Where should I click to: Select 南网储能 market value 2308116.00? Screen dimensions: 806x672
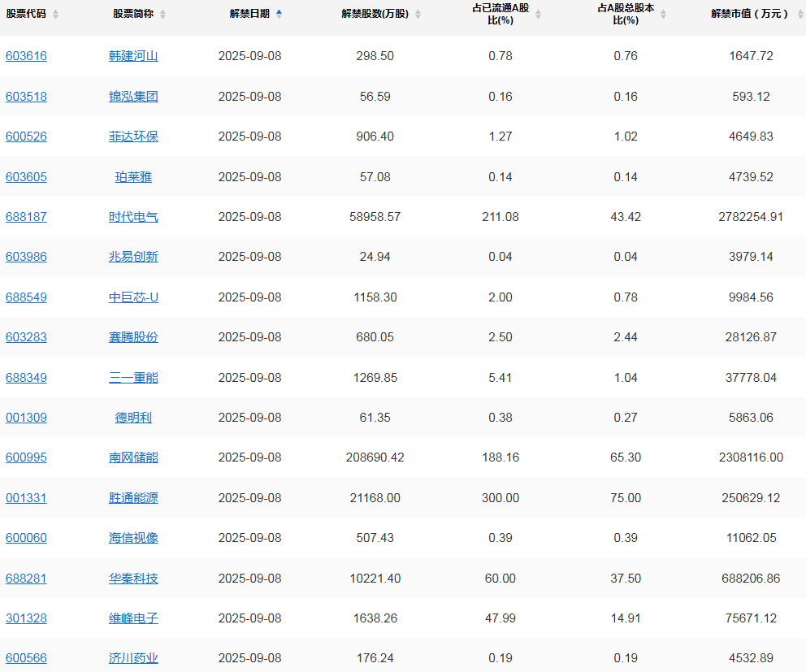(751, 457)
